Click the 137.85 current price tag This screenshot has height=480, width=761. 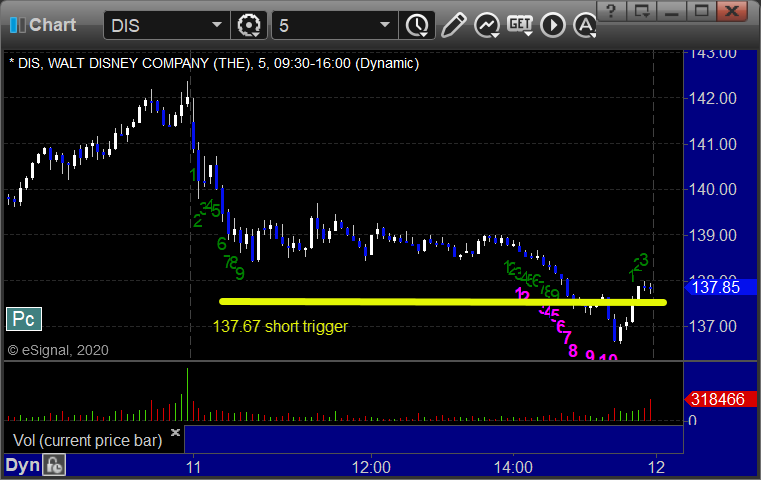tap(721, 287)
